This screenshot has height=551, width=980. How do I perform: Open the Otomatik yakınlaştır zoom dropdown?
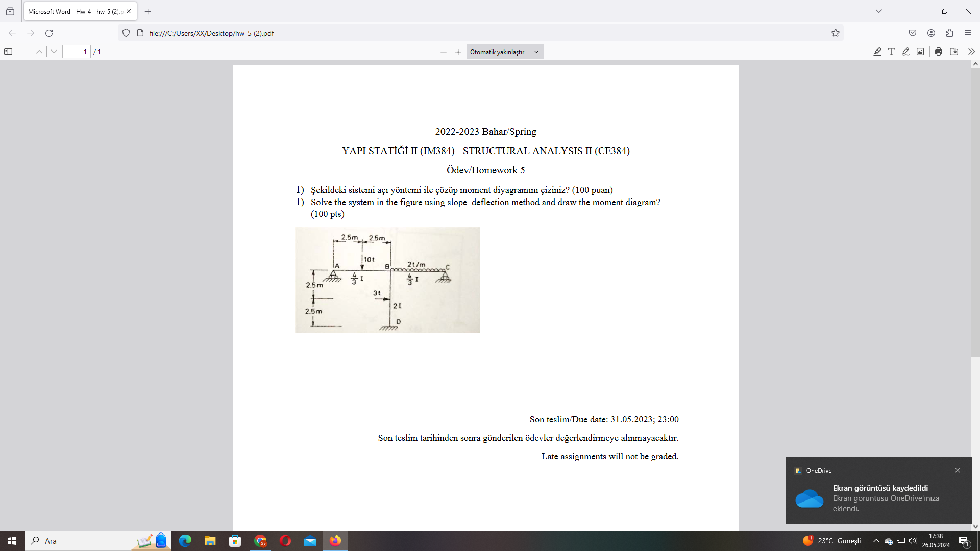(x=504, y=52)
